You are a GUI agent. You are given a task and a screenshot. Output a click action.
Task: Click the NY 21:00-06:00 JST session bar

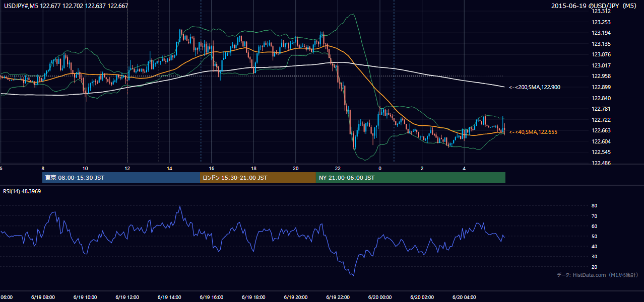[x=411, y=178]
